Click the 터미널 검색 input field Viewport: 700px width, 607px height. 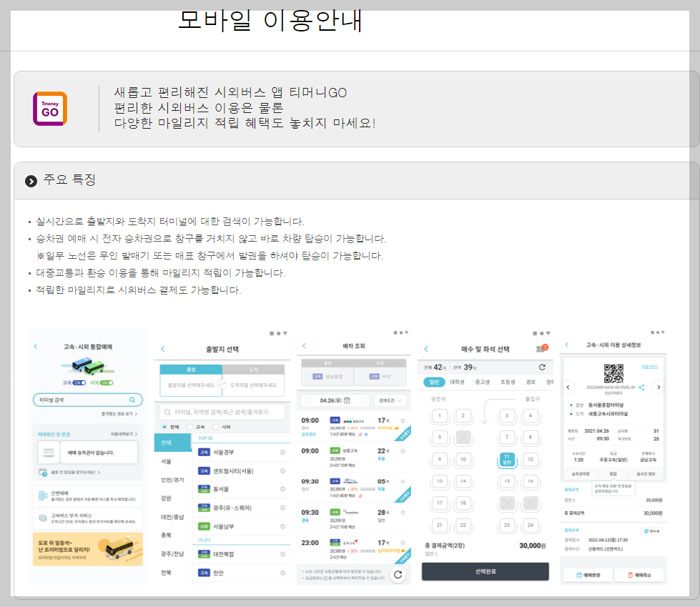click(87, 400)
